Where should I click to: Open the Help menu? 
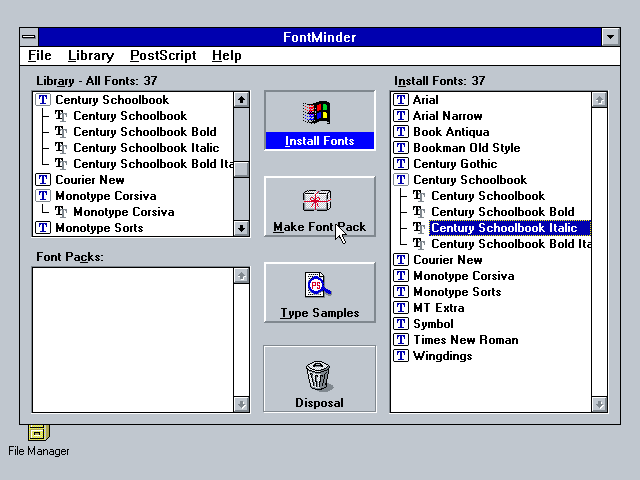227,56
